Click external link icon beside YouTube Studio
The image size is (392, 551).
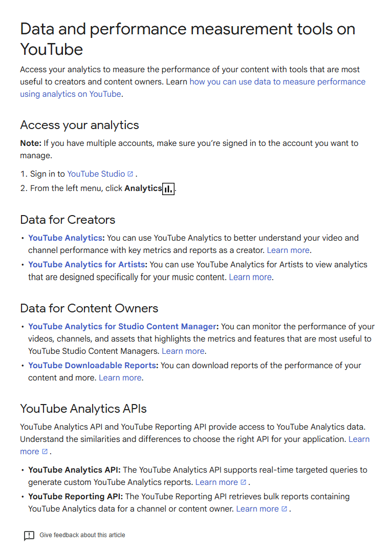click(x=130, y=174)
